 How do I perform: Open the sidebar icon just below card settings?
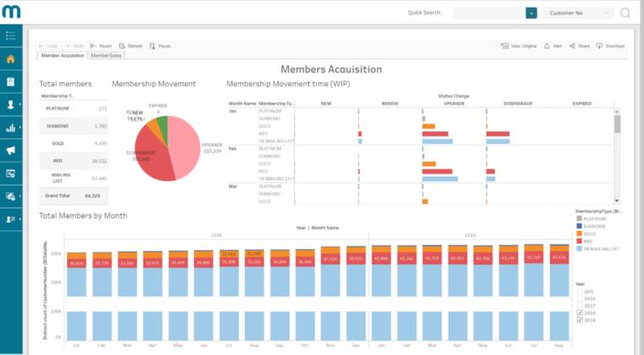tap(11, 197)
